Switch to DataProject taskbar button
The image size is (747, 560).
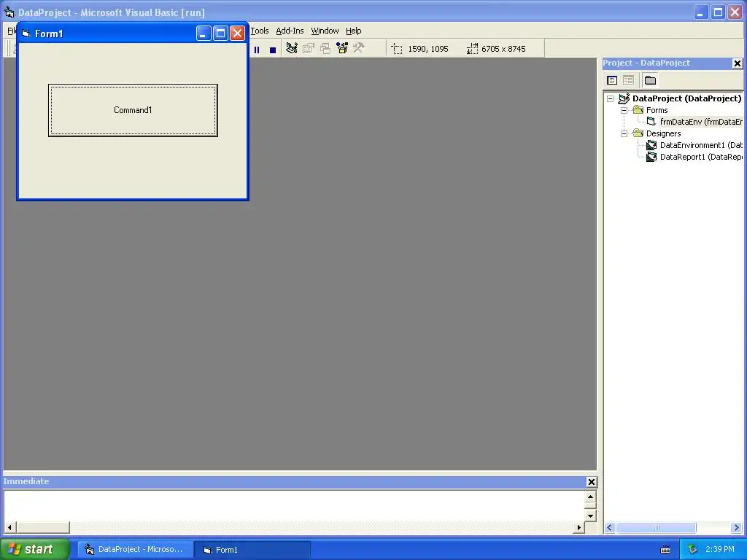pos(135,550)
